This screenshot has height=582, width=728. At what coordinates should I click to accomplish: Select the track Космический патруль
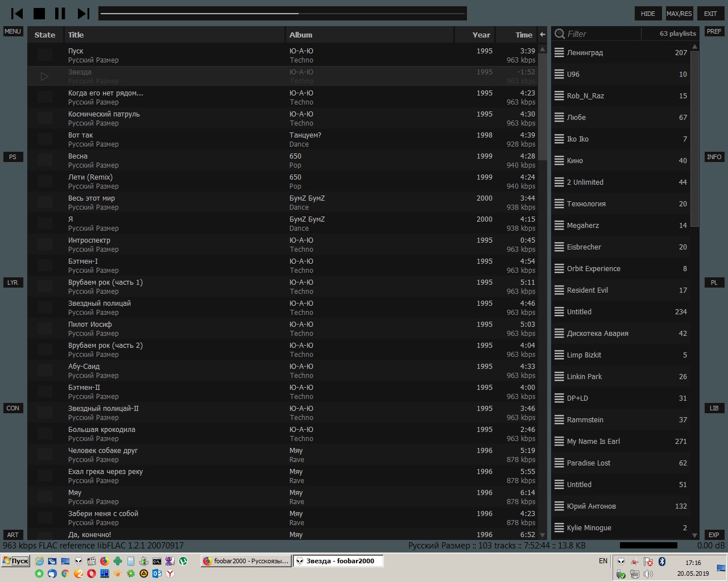tap(282, 118)
